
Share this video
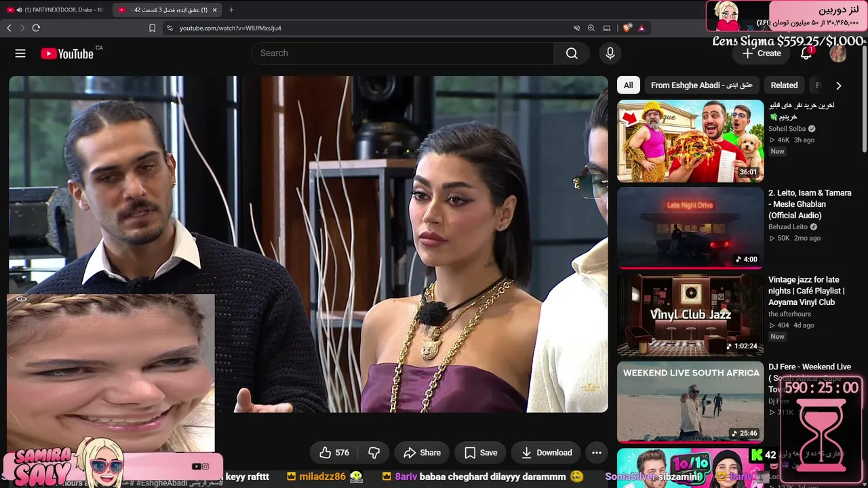pos(422,453)
